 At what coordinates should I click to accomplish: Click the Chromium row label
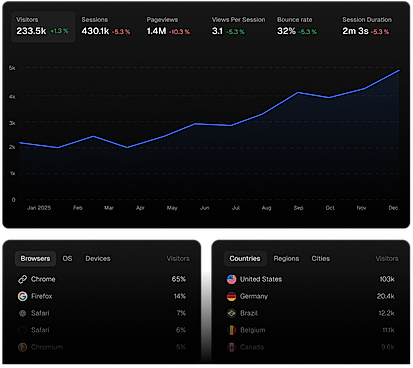(x=47, y=347)
